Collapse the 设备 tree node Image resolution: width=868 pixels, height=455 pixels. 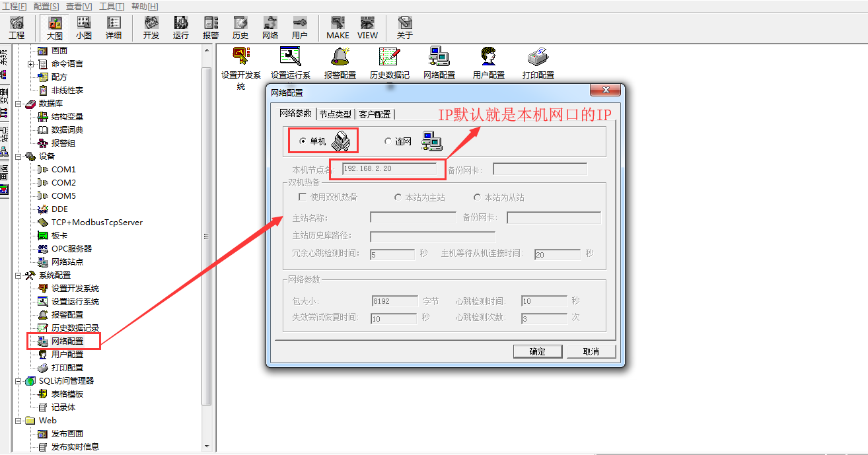[x=18, y=157]
